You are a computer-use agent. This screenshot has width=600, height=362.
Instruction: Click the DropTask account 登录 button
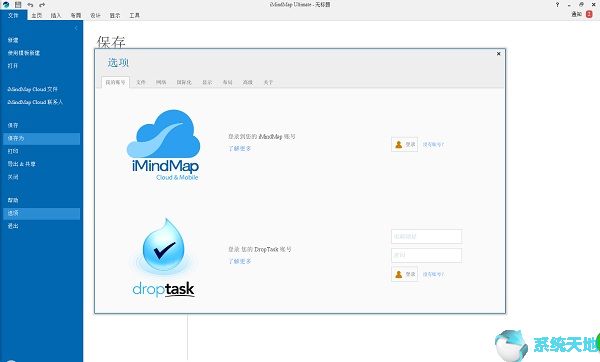404,274
